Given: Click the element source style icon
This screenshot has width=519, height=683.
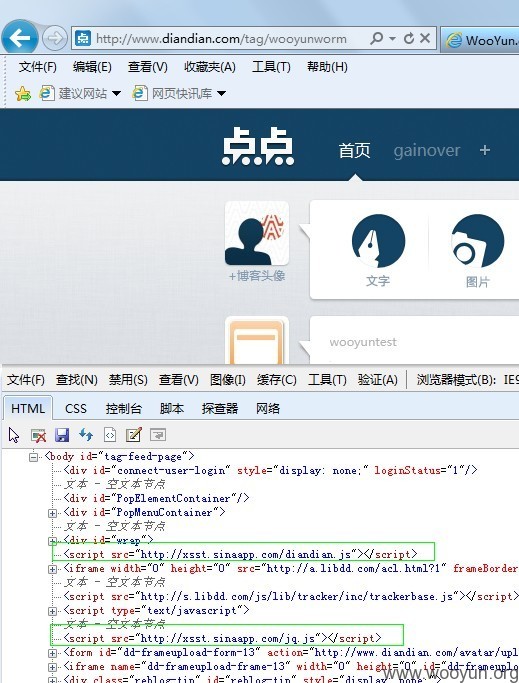Looking at the screenshot, I should pos(110,435).
